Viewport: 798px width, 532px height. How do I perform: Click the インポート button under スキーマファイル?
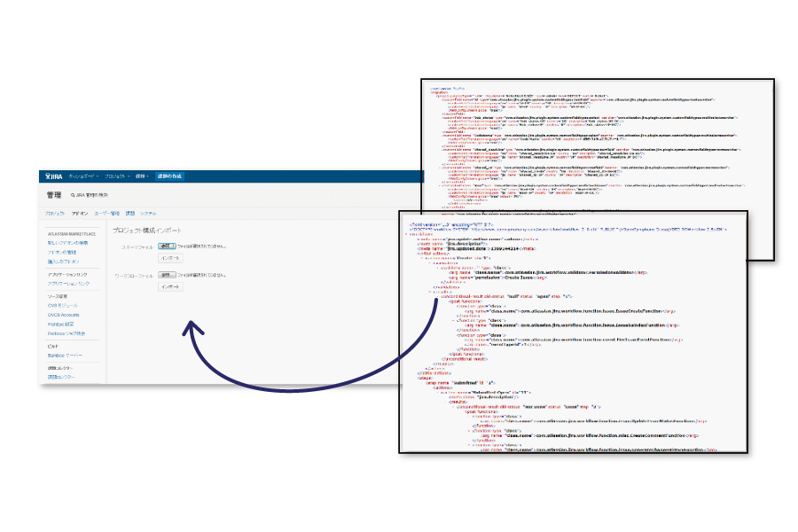point(170,258)
